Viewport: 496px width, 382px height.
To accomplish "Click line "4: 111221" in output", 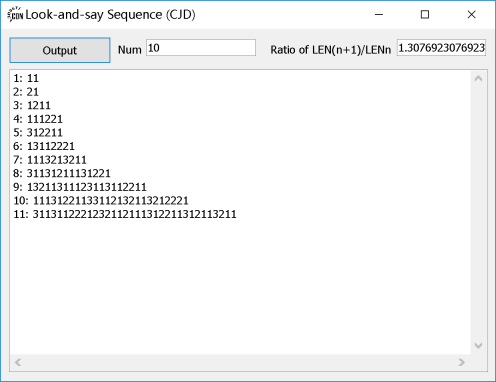I will 38,119.
